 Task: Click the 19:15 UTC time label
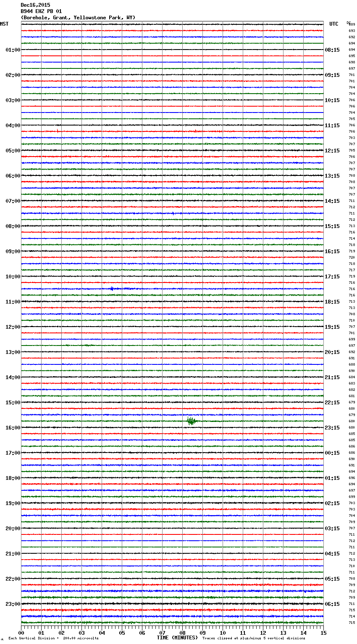332,327
